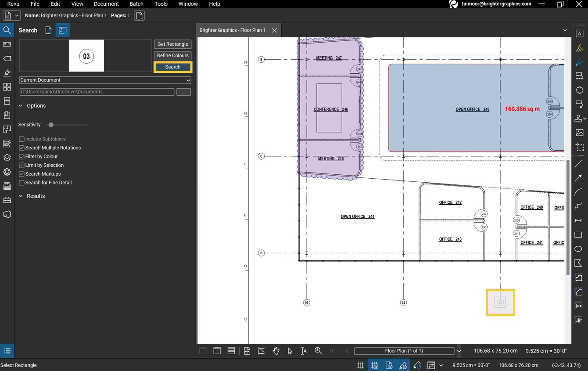Select the Measure tool icon in the sidebar
This screenshot has height=371, width=588.
tap(7, 44)
